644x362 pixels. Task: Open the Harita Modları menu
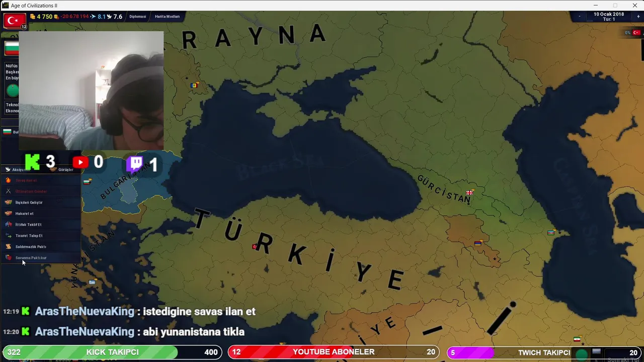coord(167,17)
